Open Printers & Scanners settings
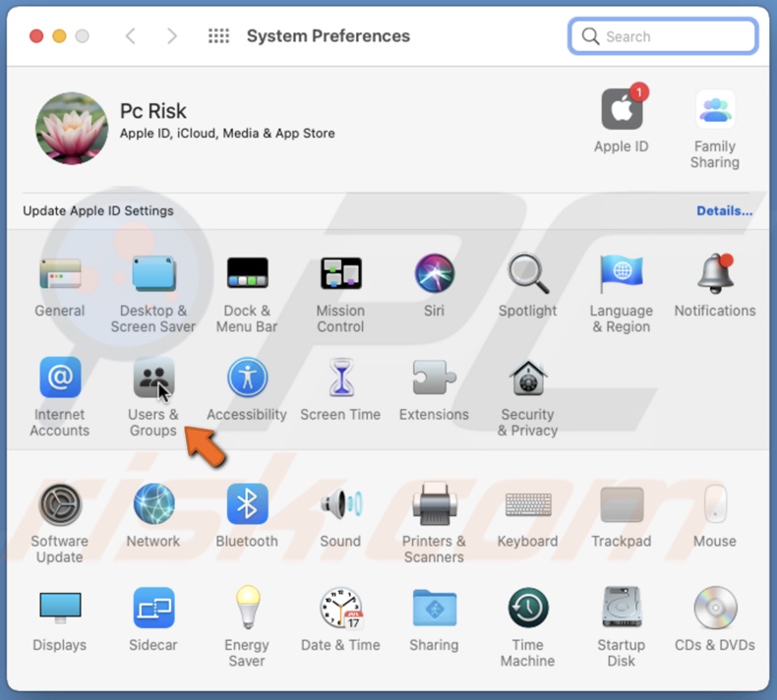This screenshot has height=700, width=777. tap(434, 504)
